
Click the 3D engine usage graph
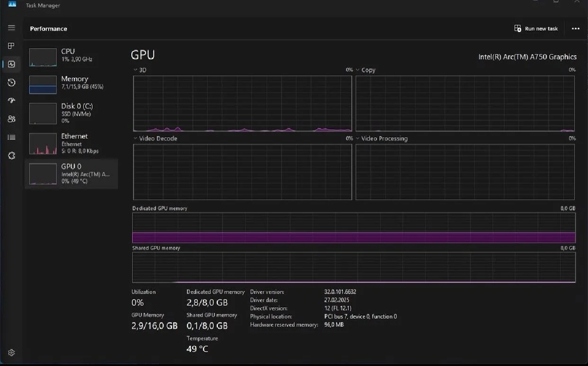(242, 103)
